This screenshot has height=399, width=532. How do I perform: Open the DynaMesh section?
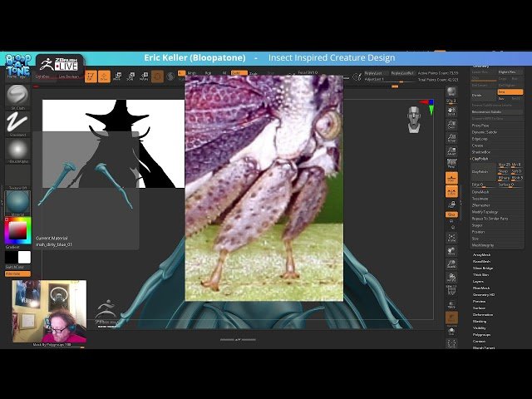480,192
